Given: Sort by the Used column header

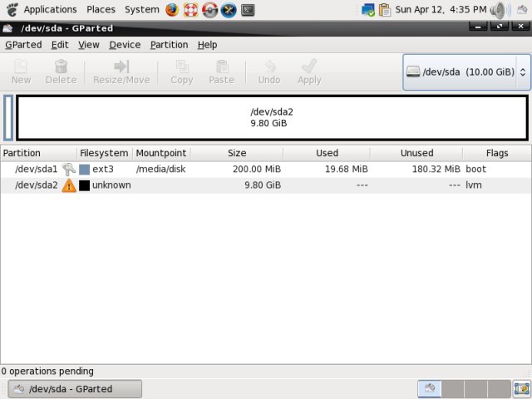Looking at the screenshot, I should click(327, 153).
